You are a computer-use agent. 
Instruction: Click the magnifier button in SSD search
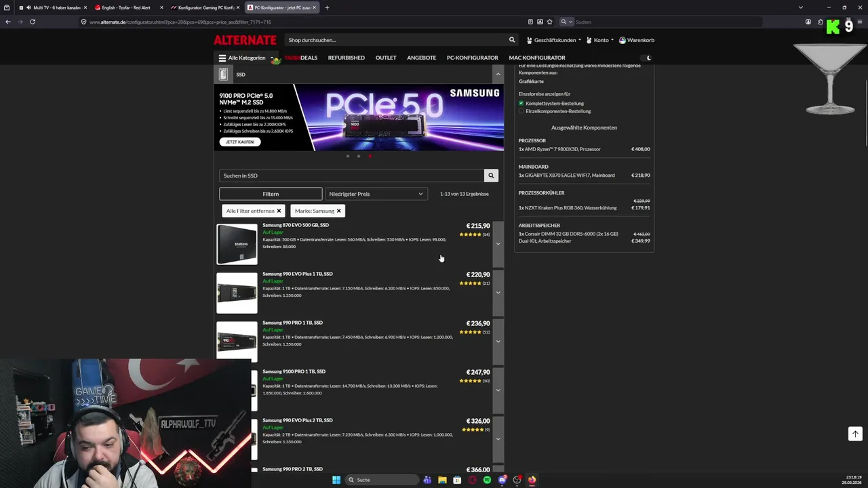491,176
